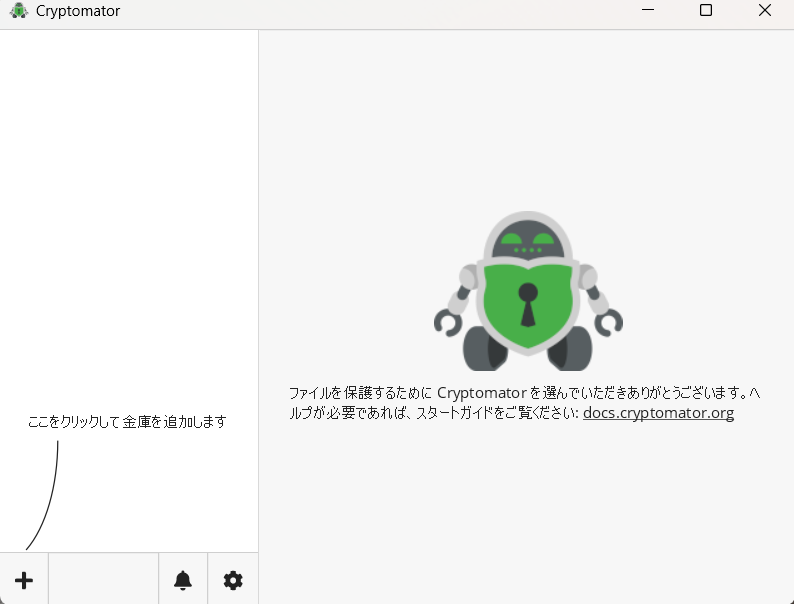
Task: Click the 'ファイルを保護するために' welcome text
Action: click(361, 393)
